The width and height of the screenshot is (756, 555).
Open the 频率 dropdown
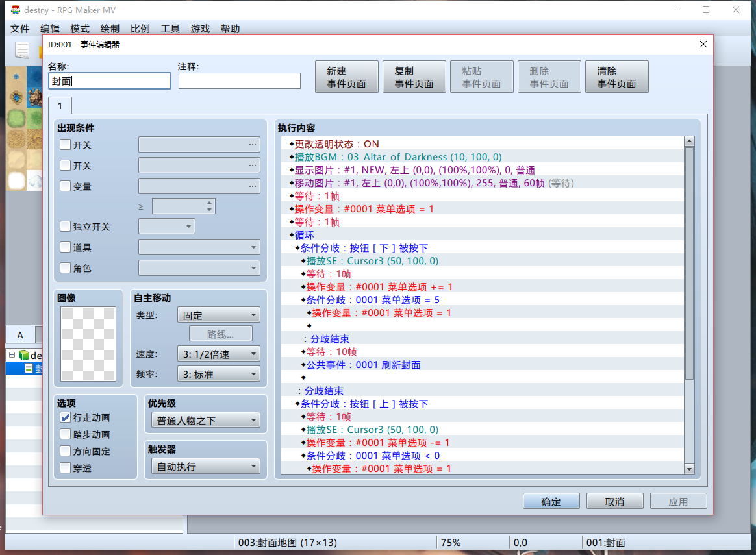click(x=218, y=375)
